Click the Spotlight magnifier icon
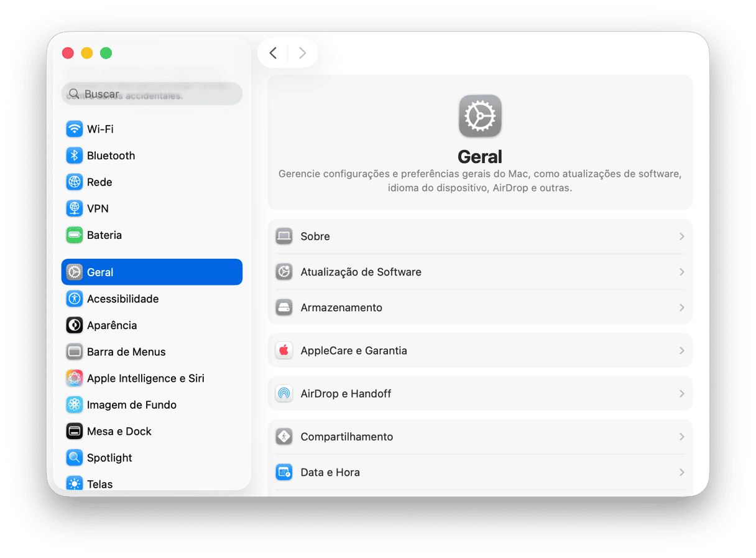Screen dimensions: 756x558 point(75,458)
